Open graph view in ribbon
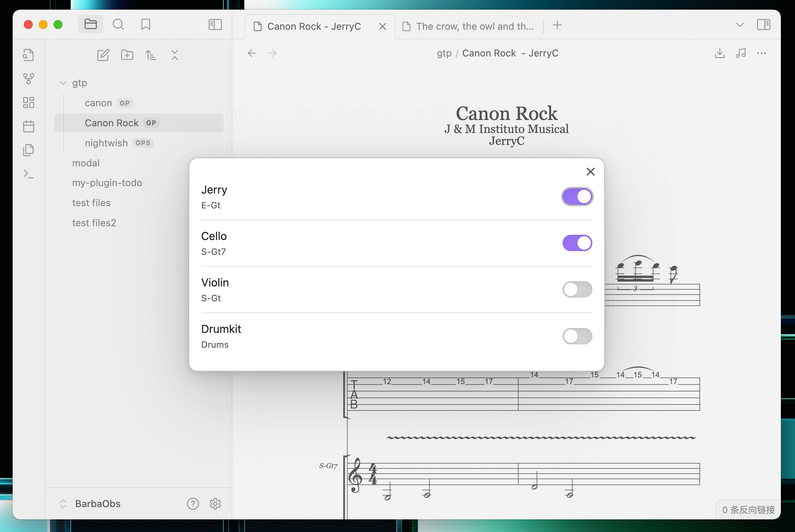This screenshot has height=532, width=795. click(29, 78)
